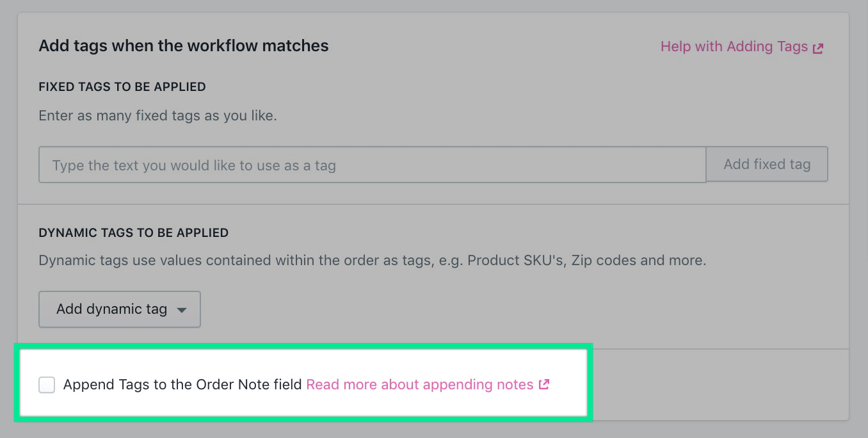
Task: Open the Add dynamic tag dropdown
Action: (x=120, y=309)
